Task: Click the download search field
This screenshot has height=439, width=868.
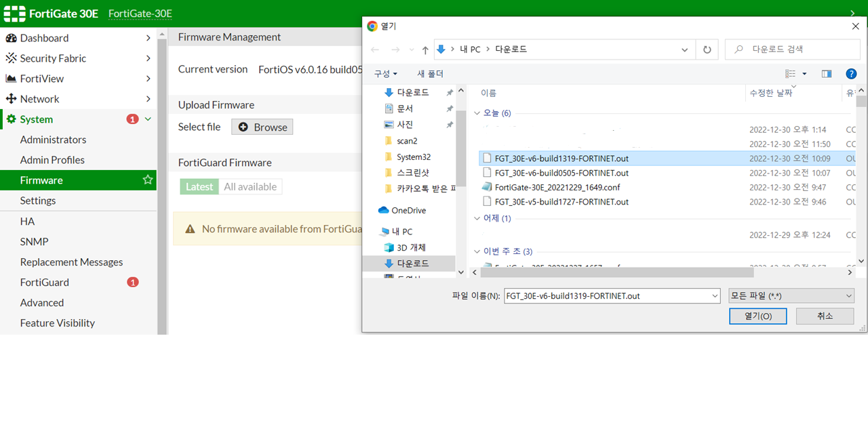Action: (x=793, y=49)
